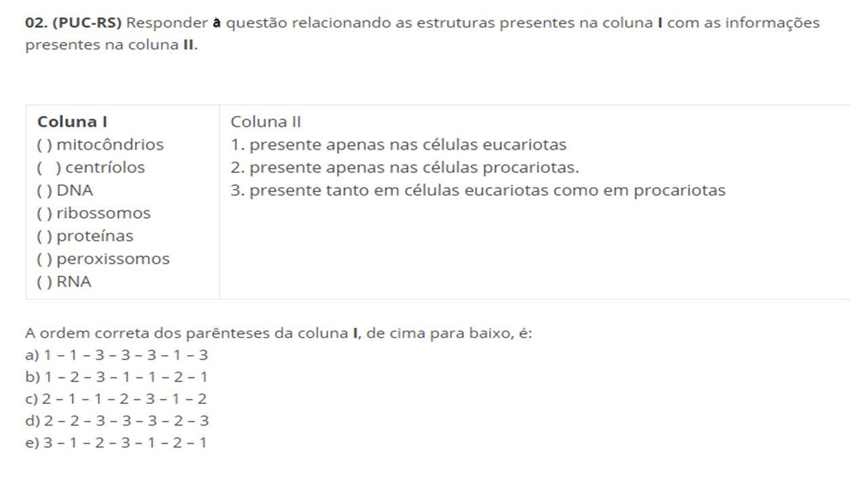
Task: Click the parentheses beside peroxissomos
Action: (45, 259)
